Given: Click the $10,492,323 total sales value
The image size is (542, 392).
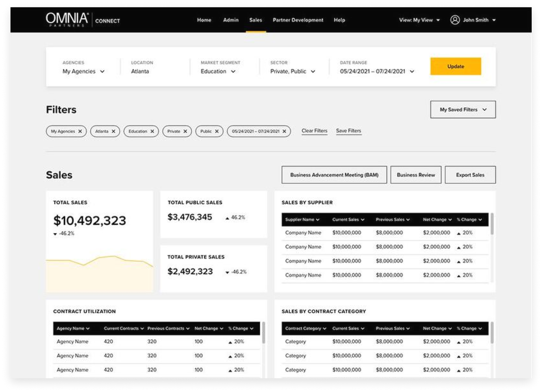Looking at the screenshot, I should pyautogui.click(x=90, y=220).
